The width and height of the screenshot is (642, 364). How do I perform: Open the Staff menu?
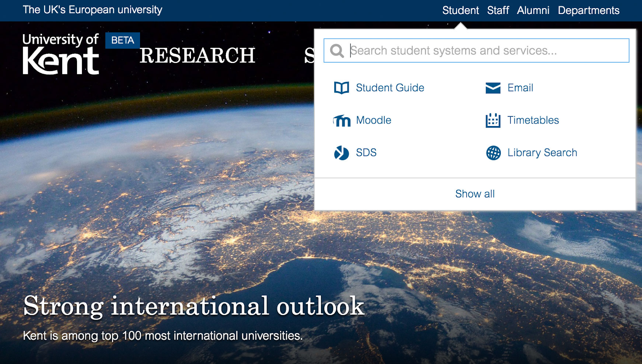[498, 10]
